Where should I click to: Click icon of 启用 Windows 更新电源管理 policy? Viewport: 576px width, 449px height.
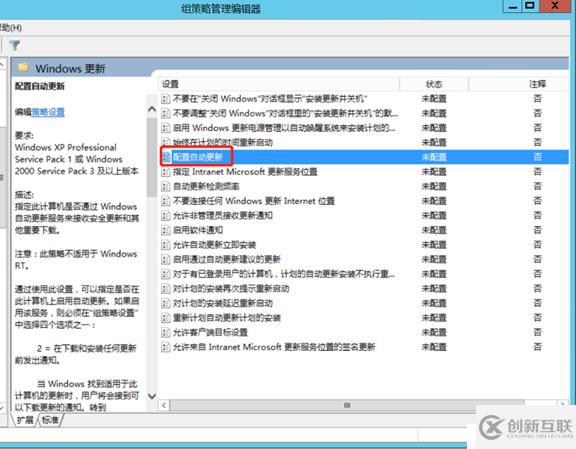point(166,128)
